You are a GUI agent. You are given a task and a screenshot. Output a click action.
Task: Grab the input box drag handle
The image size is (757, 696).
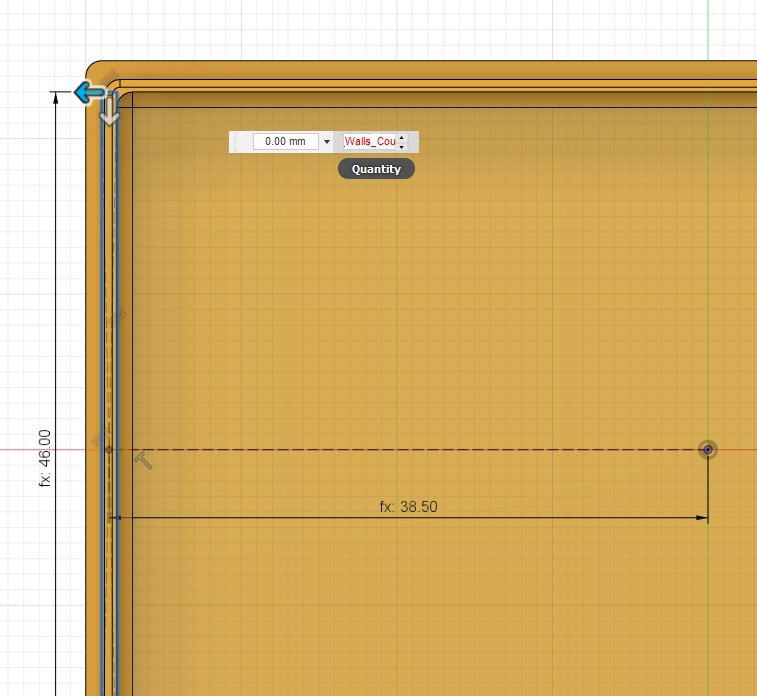(x=236, y=142)
